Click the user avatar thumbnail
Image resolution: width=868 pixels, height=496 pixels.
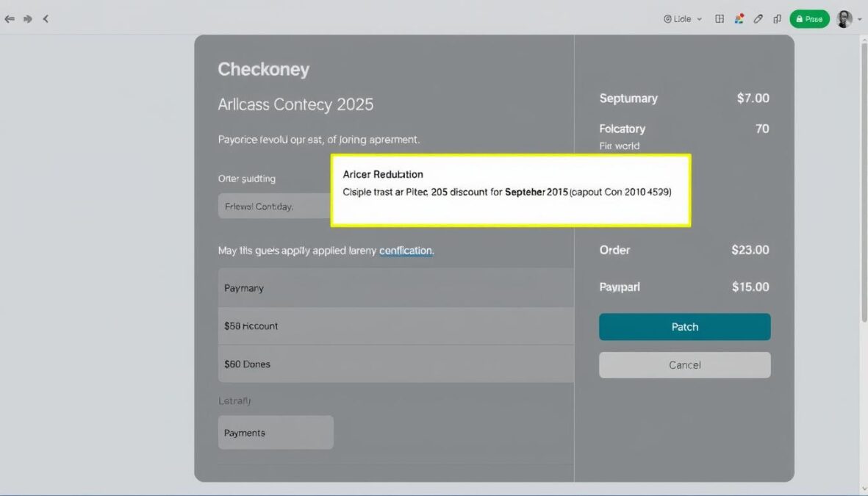(x=844, y=18)
